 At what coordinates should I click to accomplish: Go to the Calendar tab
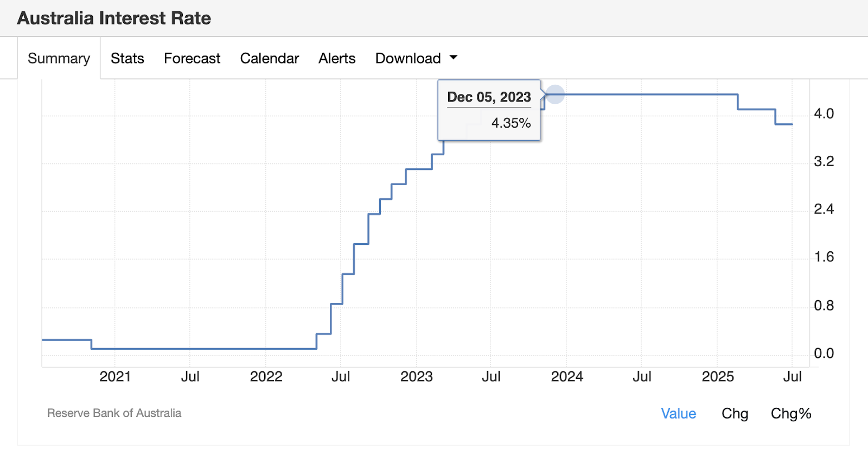coord(270,58)
